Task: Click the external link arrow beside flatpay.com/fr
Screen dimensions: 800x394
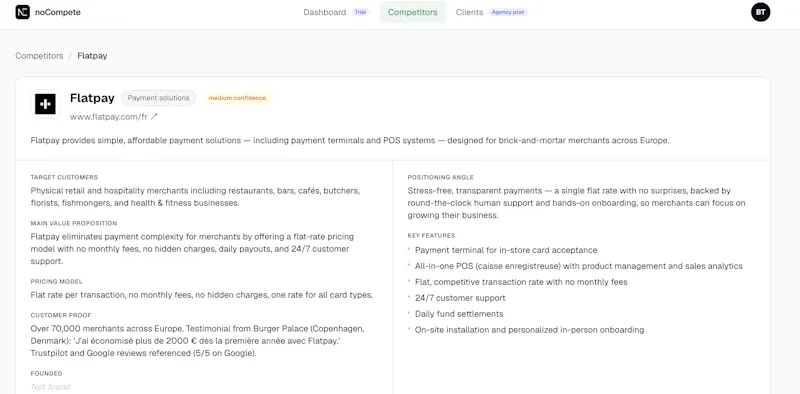Action: [154, 116]
